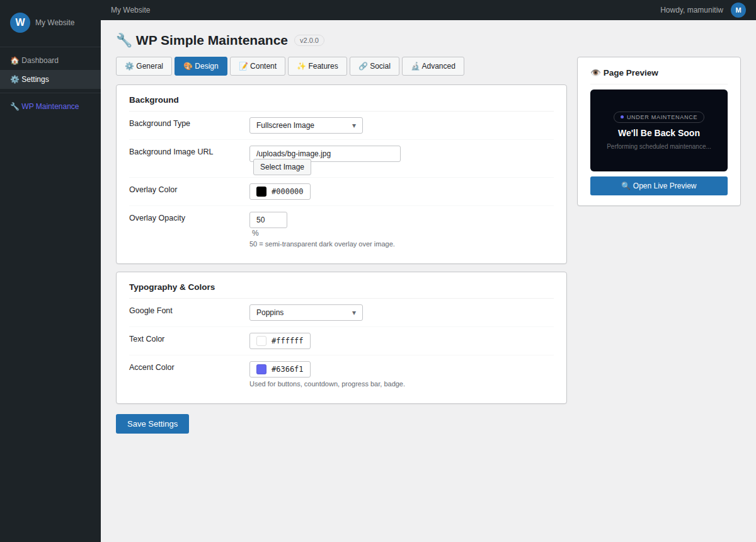Open the WP Maintenance sidebar item
The image size is (756, 542).
49,106
